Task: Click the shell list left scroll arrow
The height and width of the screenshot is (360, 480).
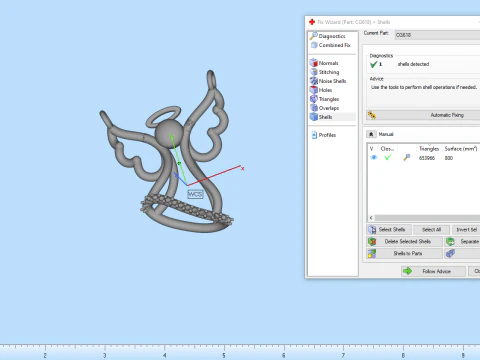Action: 371,218
